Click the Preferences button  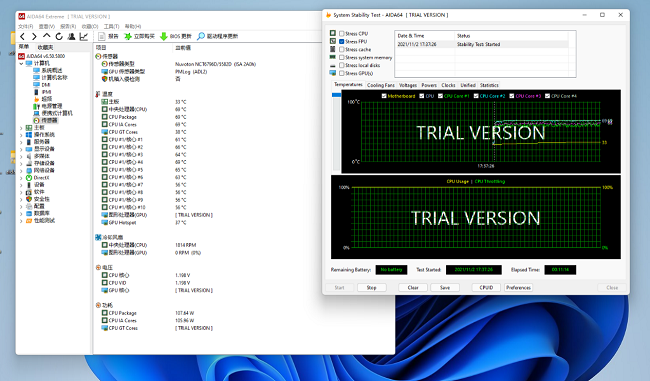pos(518,287)
